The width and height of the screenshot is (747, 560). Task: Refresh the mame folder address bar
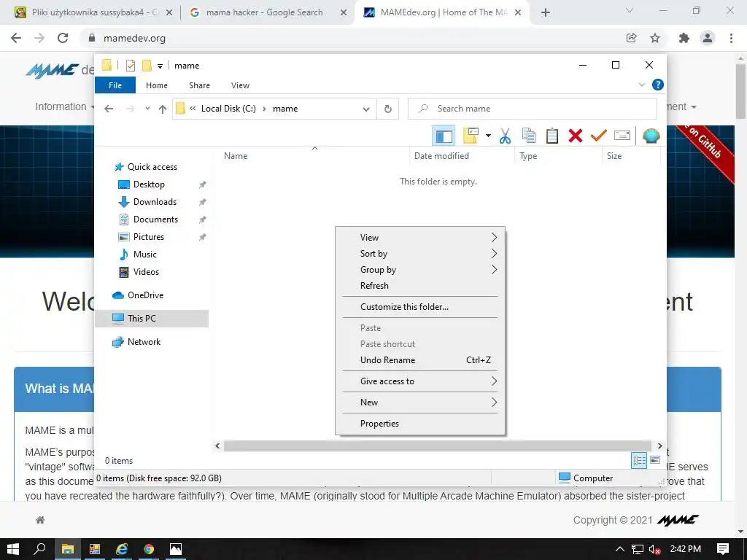[388, 109]
